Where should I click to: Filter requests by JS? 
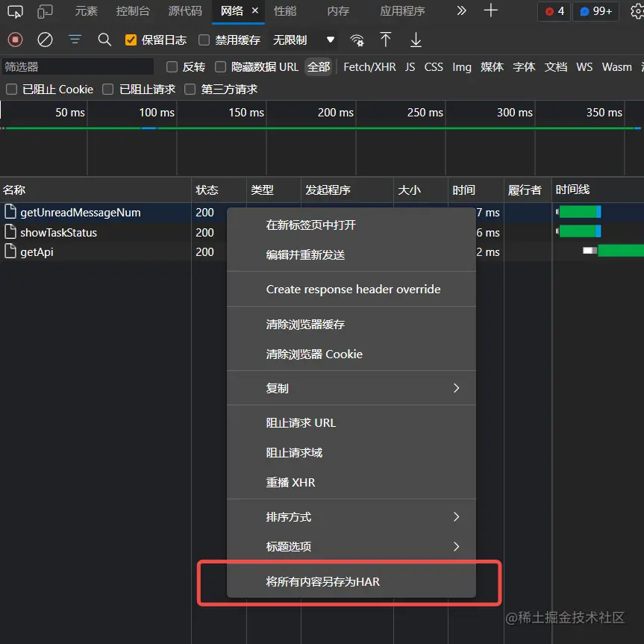pyautogui.click(x=410, y=66)
